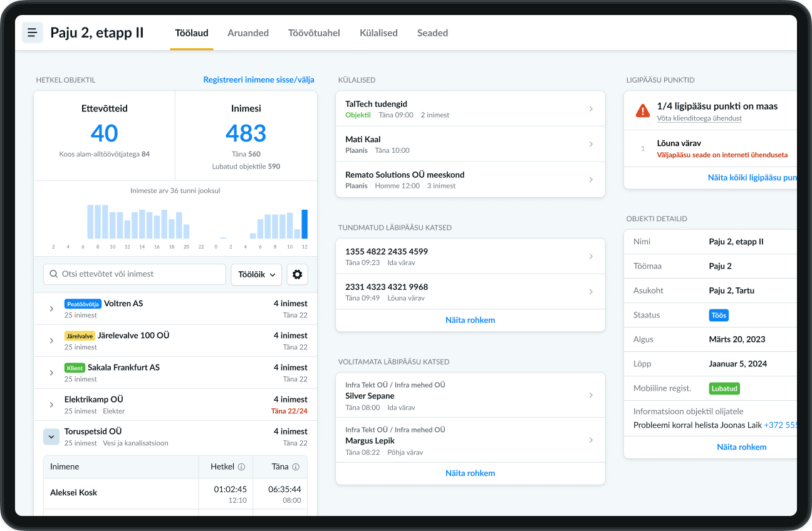Expand the Voltren AS company row
The image size is (812, 531).
(x=51, y=309)
